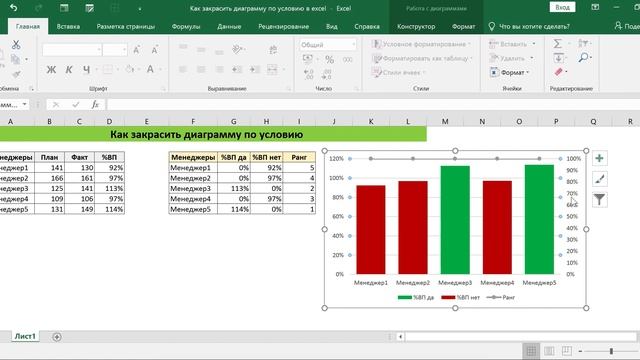Click the percent style icon
Screen dimensions: 640x360
[329, 60]
